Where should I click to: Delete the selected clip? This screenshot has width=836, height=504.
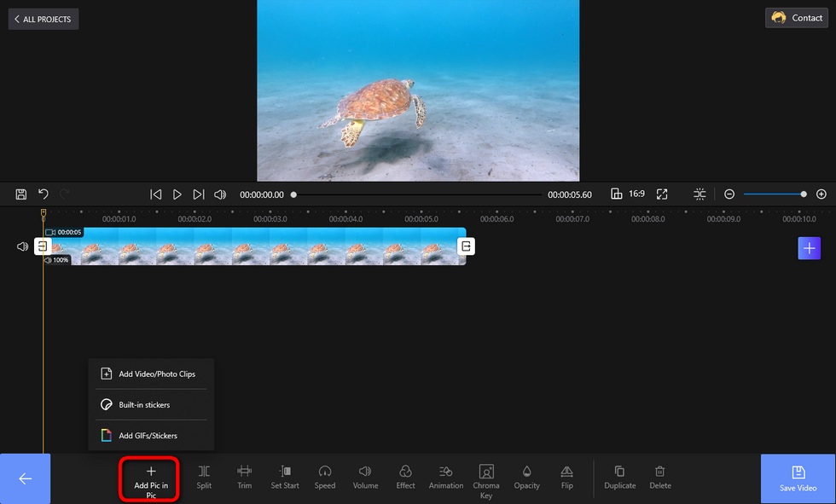(660, 478)
